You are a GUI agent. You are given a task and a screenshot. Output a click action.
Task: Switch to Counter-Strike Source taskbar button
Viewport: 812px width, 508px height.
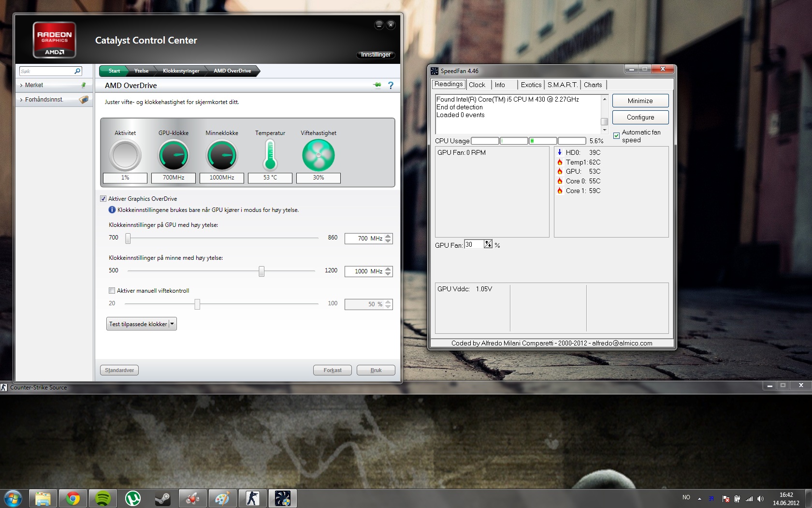[x=253, y=498]
